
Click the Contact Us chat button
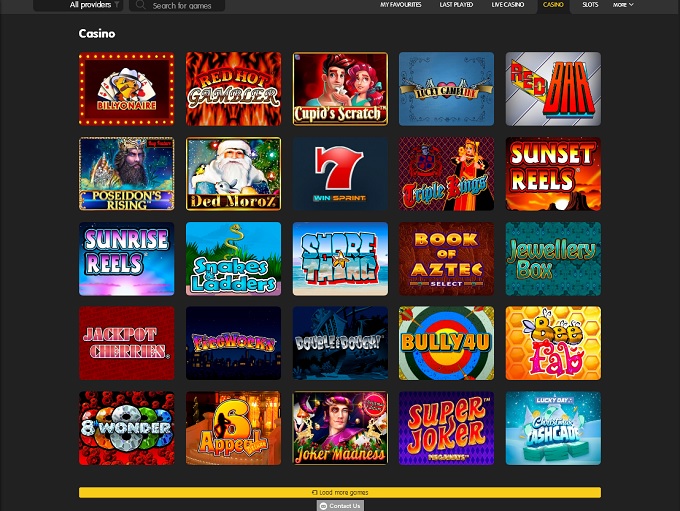click(340, 506)
